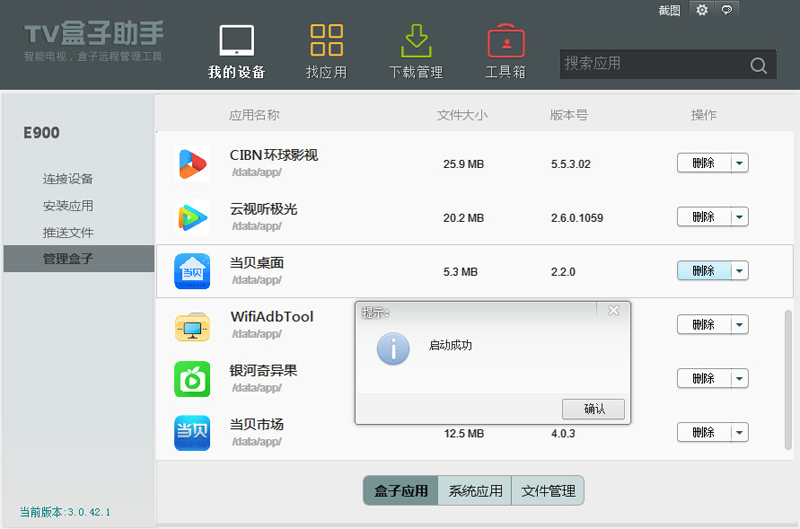
Task: Click the app list vertical scrollbar
Action: (788, 380)
